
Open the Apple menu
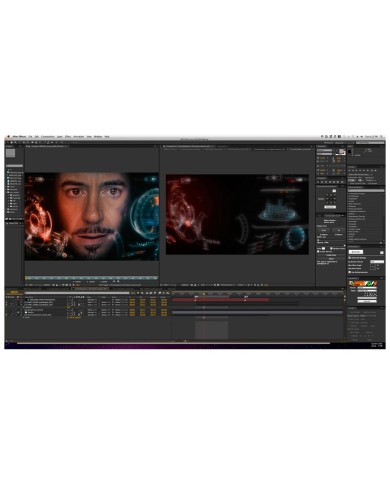8,137
